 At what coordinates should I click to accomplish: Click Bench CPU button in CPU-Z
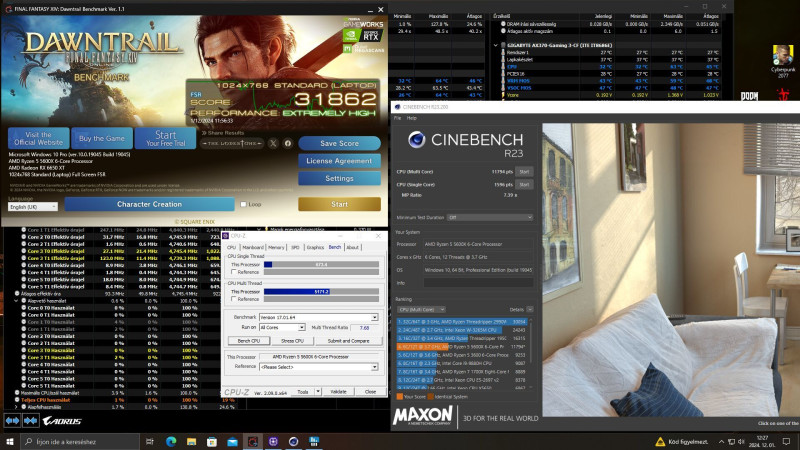(249, 340)
